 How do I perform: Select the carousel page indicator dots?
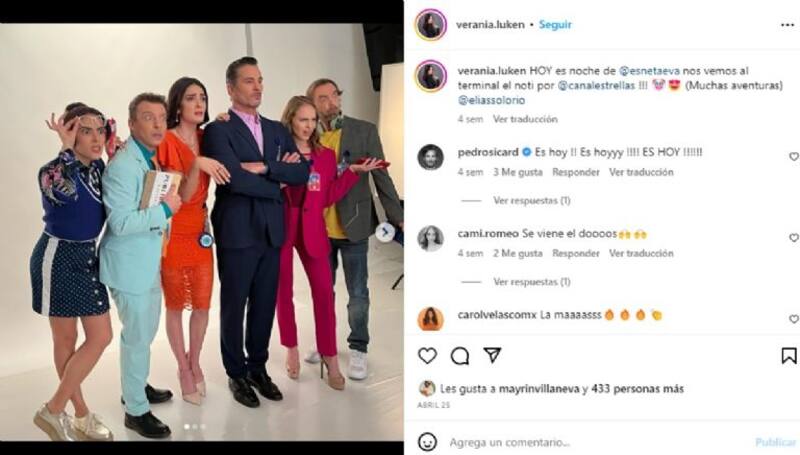pyautogui.click(x=194, y=426)
